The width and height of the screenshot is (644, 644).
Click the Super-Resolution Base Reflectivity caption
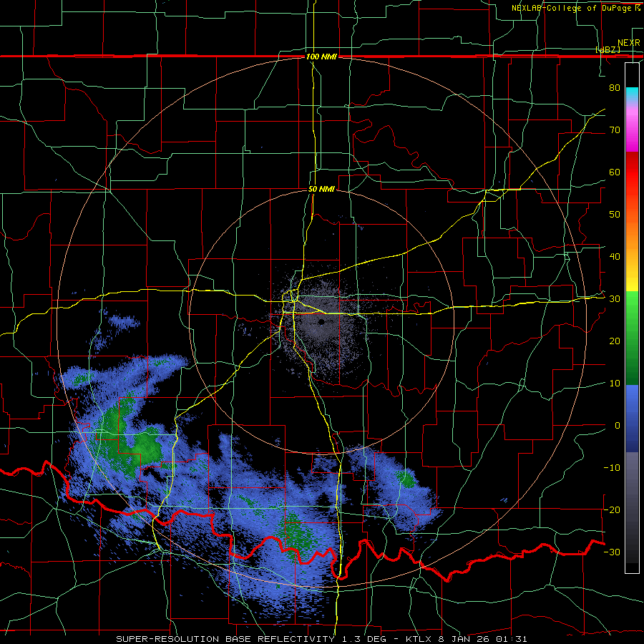point(321,639)
